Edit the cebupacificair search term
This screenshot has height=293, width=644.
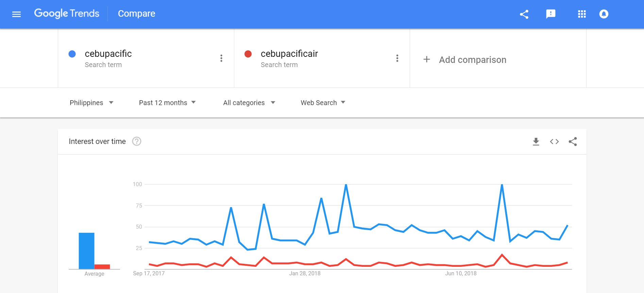289,54
